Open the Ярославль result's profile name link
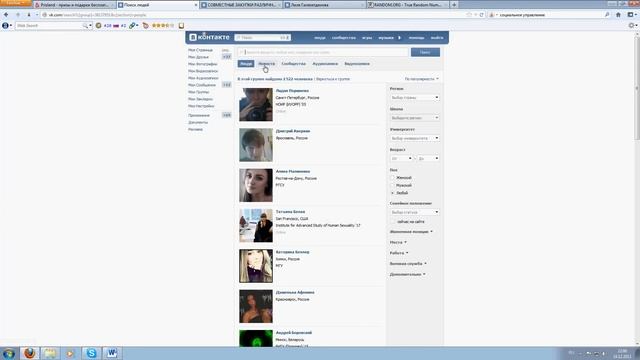 tap(293, 131)
